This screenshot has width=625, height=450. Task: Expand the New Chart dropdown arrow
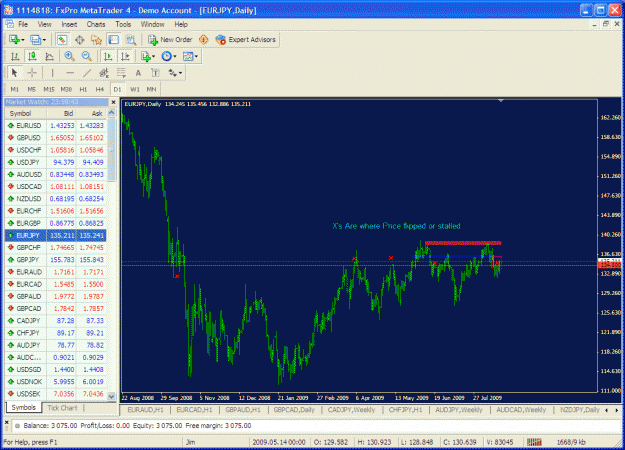pyautogui.click(x=23, y=40)
